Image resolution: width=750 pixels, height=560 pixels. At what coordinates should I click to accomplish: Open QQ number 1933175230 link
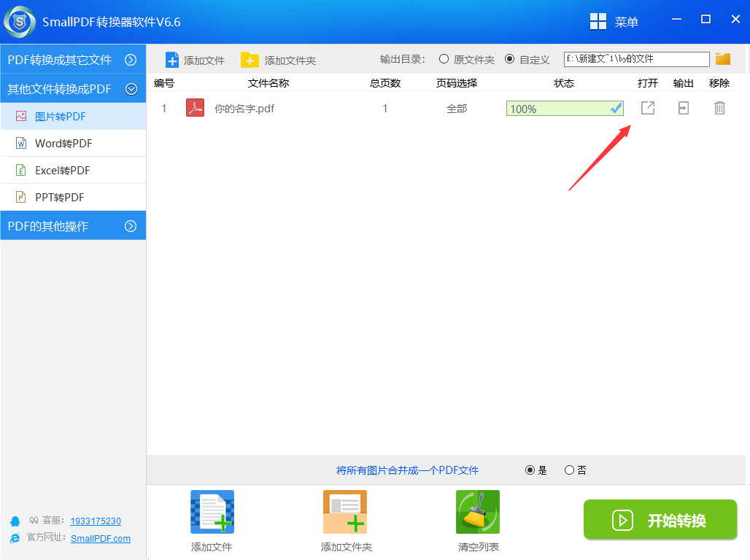click(96, 521)
